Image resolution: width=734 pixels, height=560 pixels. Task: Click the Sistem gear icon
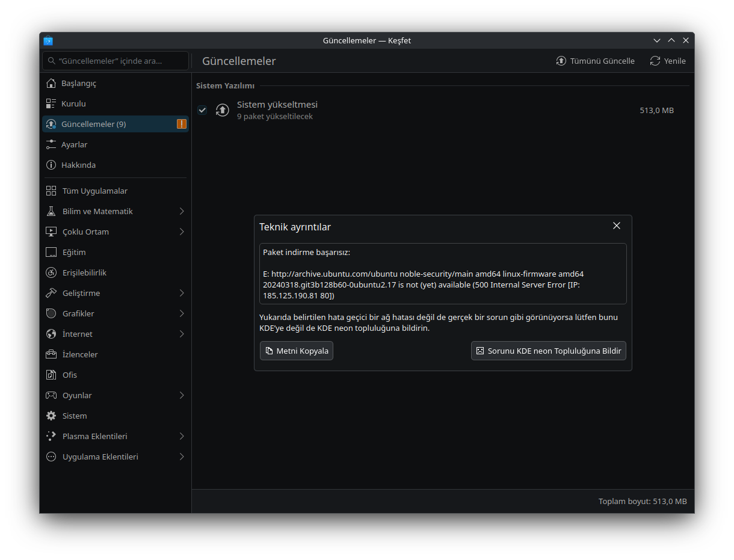click(51, 416)
